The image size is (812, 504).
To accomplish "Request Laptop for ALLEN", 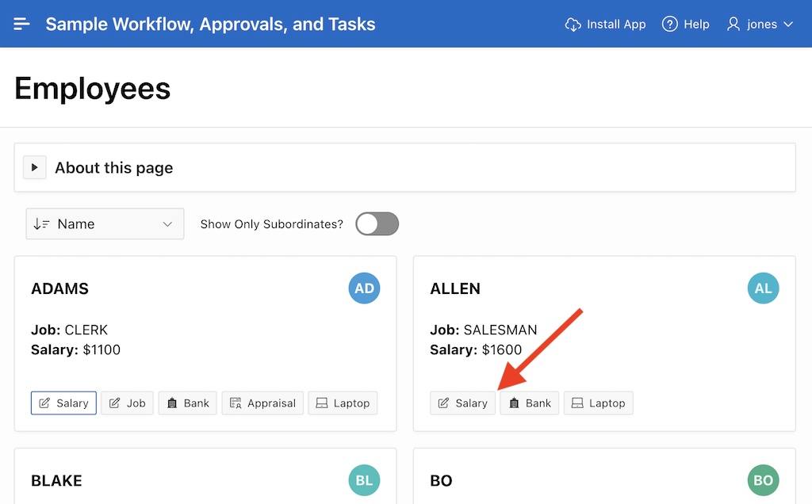I will pos(598,403).
